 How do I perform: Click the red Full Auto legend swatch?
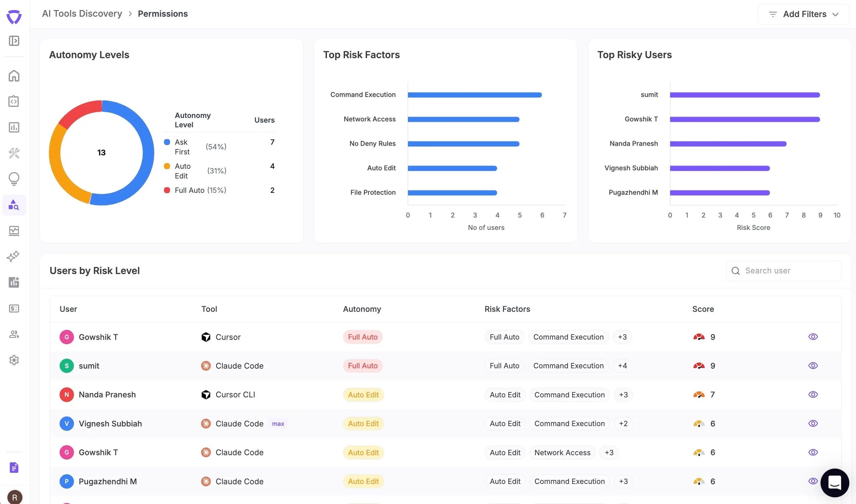pyautogui.click(x=167, y=190)
